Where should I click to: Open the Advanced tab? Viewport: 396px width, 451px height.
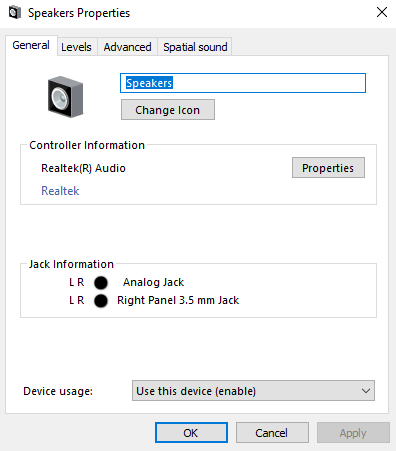[127, 47]
